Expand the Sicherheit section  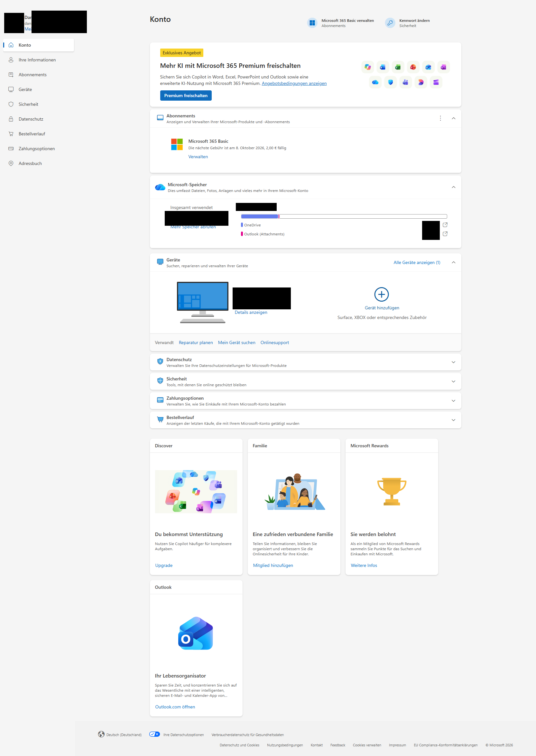(454, 382)
